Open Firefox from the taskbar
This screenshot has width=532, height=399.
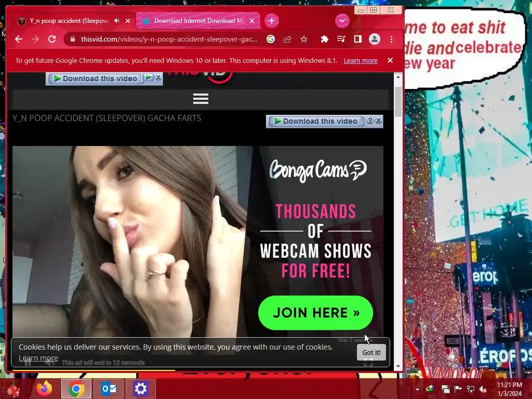click(44, 389)
